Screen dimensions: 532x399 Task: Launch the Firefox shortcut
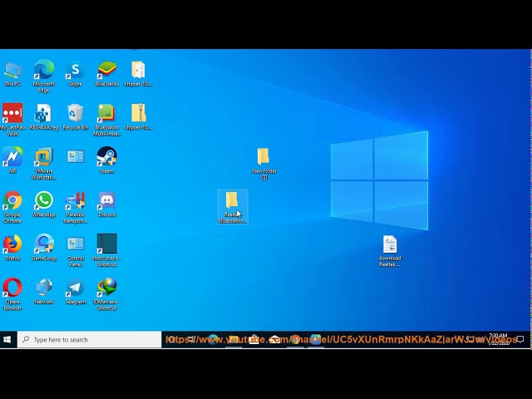click(12, 248)
